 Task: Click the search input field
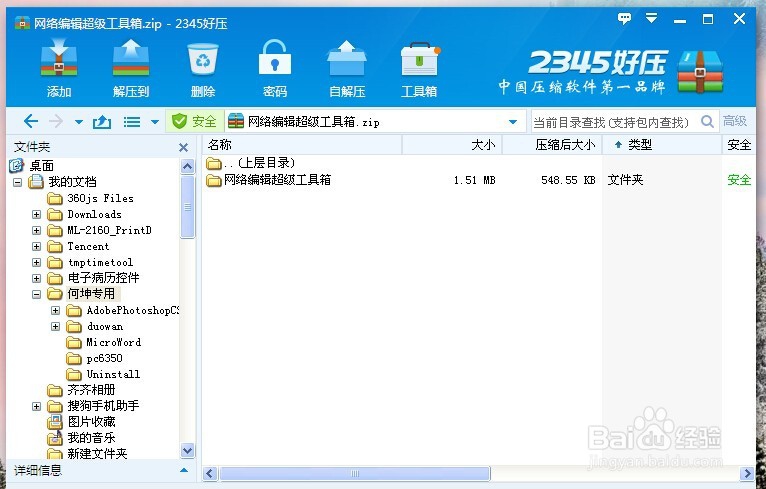[613, 122]
